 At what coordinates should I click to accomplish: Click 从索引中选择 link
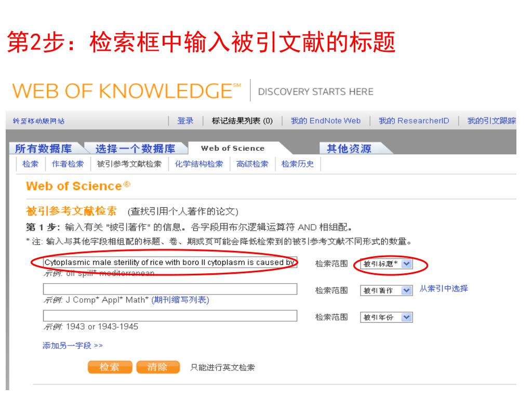point(444,289)
